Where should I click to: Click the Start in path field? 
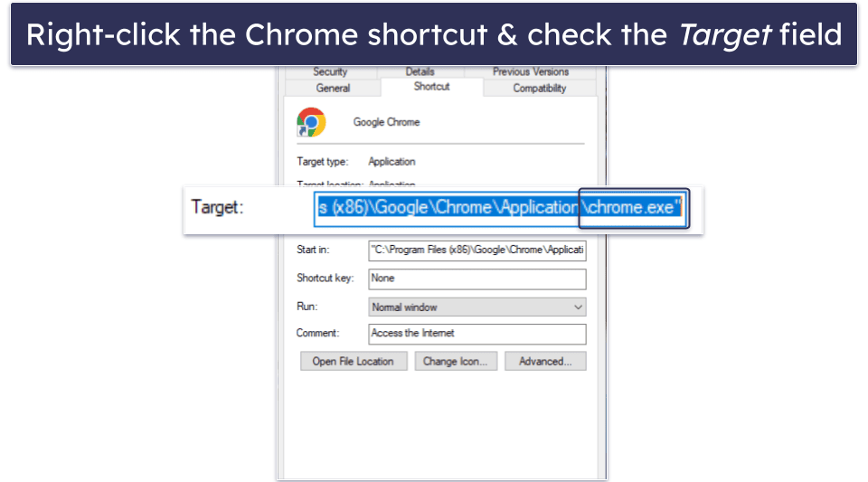click(477, 250)
